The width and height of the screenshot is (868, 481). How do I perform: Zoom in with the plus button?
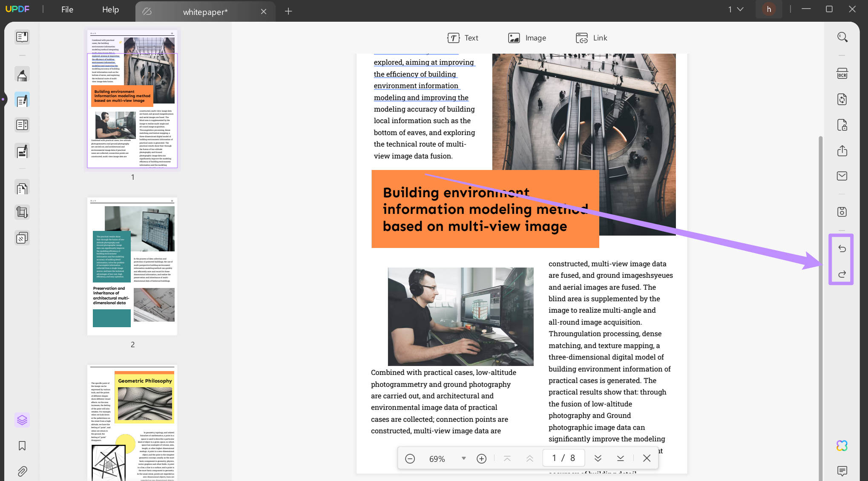click(x=481, y=458)
